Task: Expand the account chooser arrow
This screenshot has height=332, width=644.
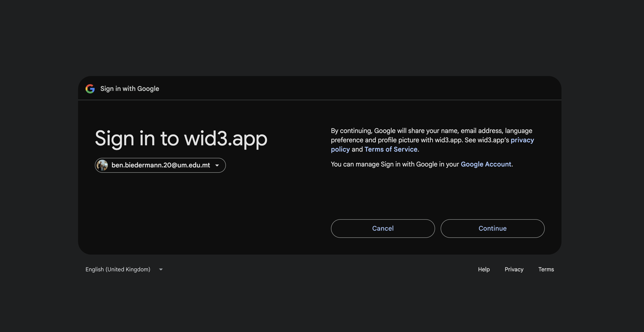Action: [217, 165]
